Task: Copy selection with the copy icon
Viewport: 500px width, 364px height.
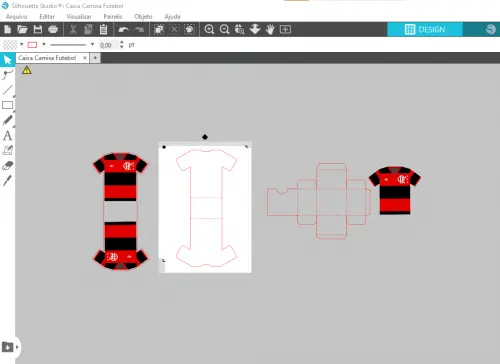Action: point(88,30)
